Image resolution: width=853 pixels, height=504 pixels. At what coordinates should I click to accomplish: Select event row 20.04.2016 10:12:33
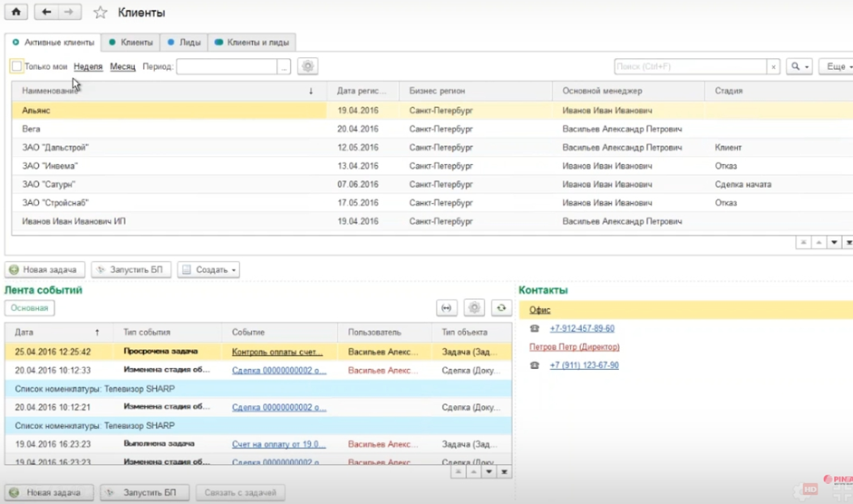[258, 370]
